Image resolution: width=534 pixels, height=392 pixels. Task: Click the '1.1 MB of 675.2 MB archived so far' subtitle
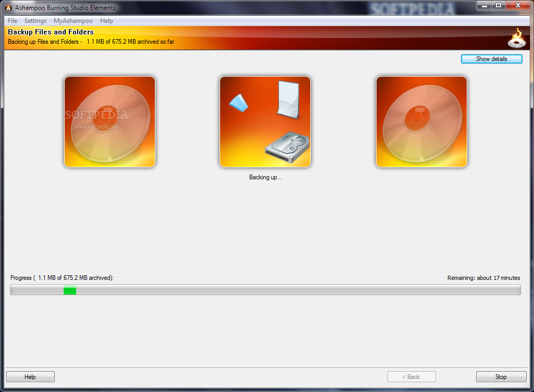[x=130, y=42]
